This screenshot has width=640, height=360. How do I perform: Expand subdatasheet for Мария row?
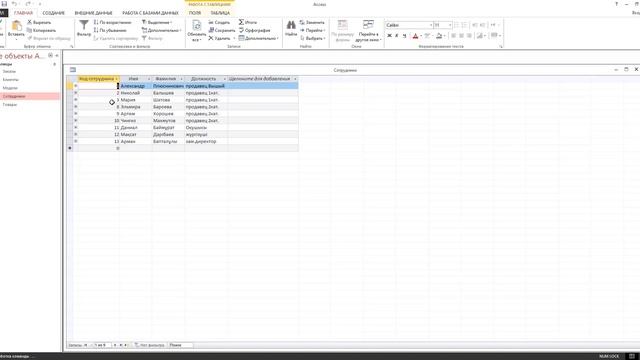click(x=76, y=100)
